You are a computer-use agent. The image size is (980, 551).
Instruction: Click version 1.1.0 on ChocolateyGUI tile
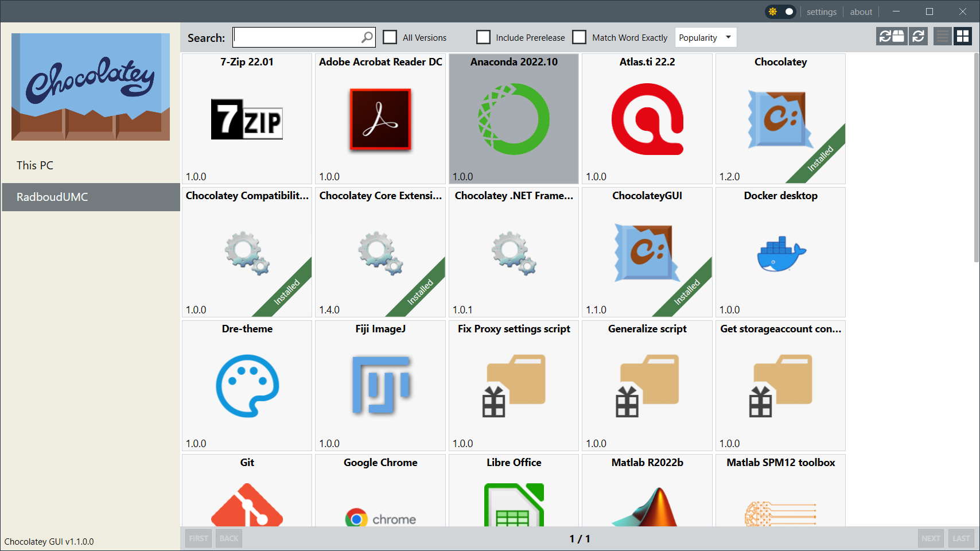tap(596, 310)
